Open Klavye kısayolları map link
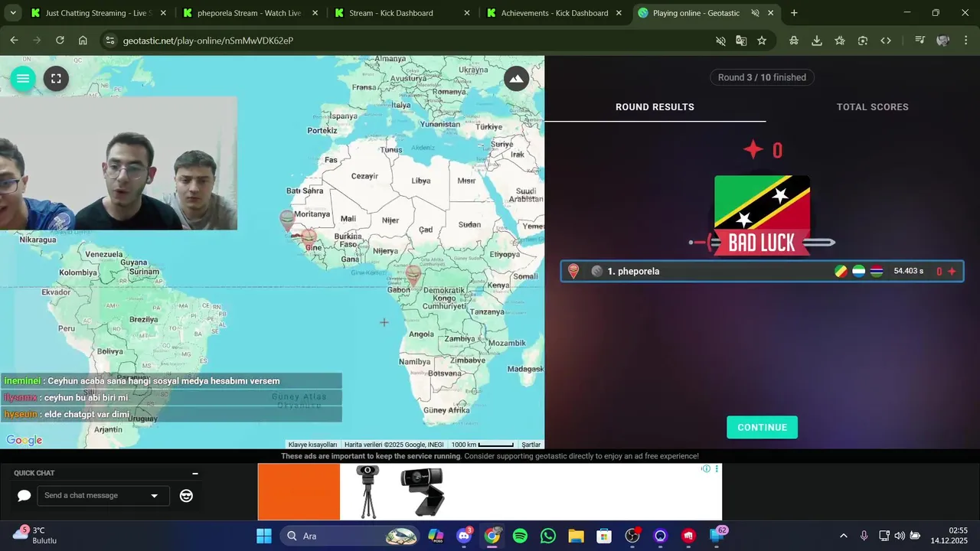Screen dimensions: 980x551 pos(312,445)
